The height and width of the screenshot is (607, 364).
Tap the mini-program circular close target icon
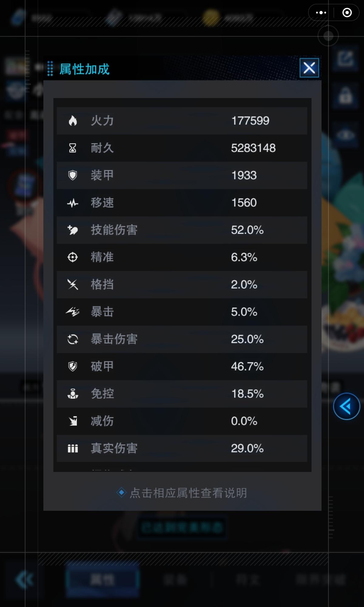tap(347, 13)
